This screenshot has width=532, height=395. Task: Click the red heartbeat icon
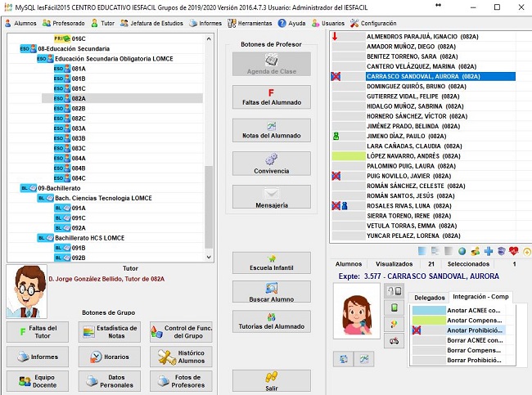(514, 251)
